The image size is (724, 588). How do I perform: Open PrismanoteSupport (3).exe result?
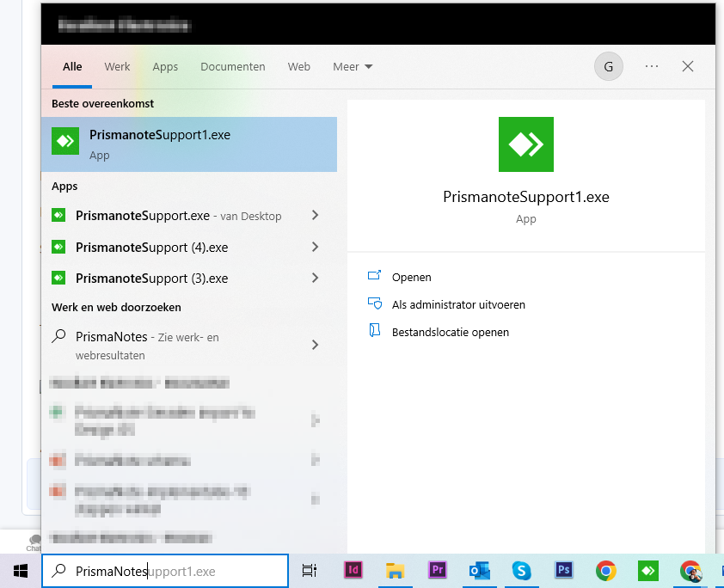click(x=189, y=278)
